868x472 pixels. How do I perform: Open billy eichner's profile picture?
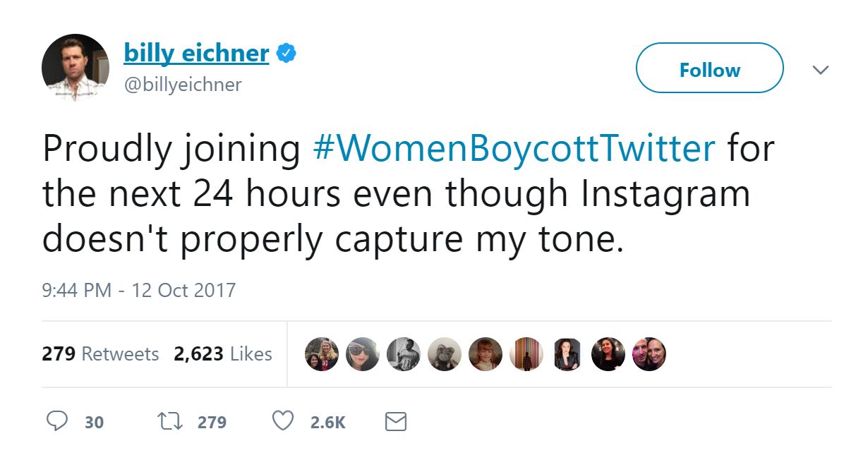click(x=76, y=68)
